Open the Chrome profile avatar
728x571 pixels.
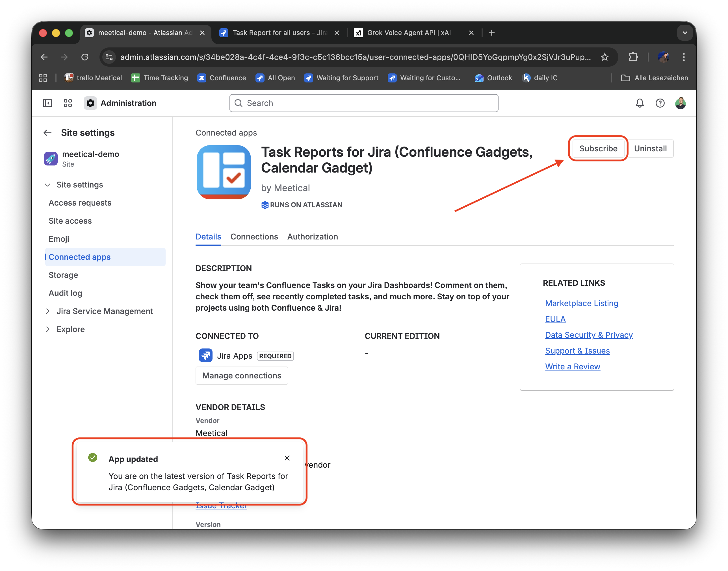point(664,57)
